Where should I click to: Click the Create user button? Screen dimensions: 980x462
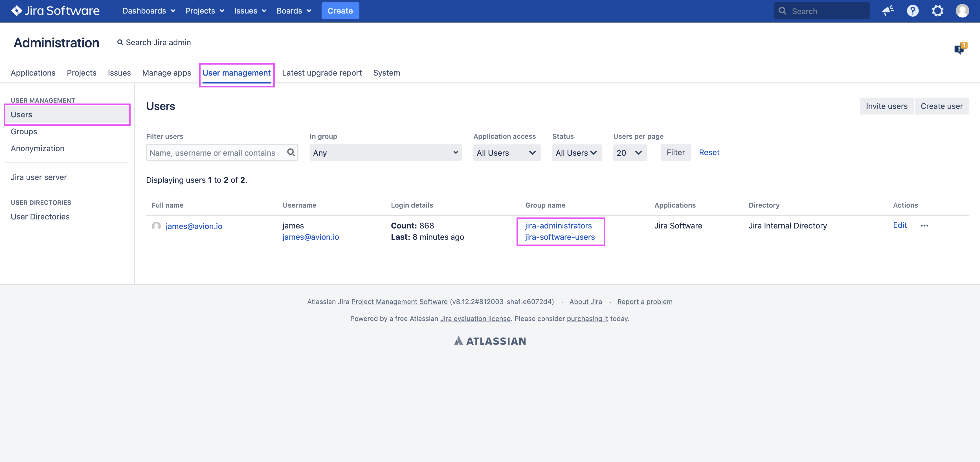(x=942, y=106)
